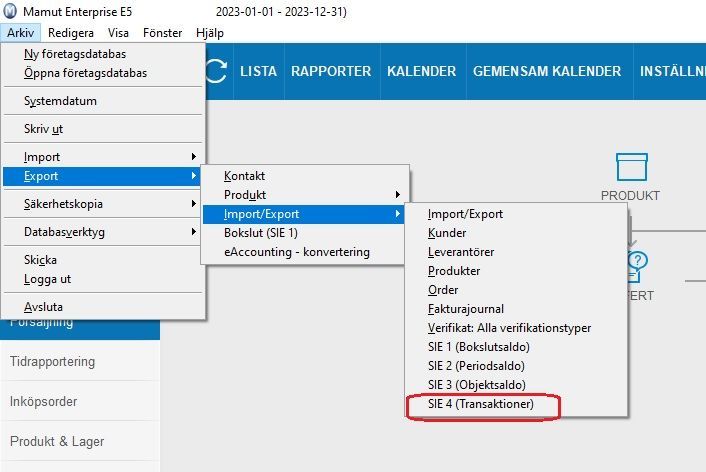Viewport: 706px width, 472px height.
Task: Open KALENDER in the blue toolbar
Action: 422,71
